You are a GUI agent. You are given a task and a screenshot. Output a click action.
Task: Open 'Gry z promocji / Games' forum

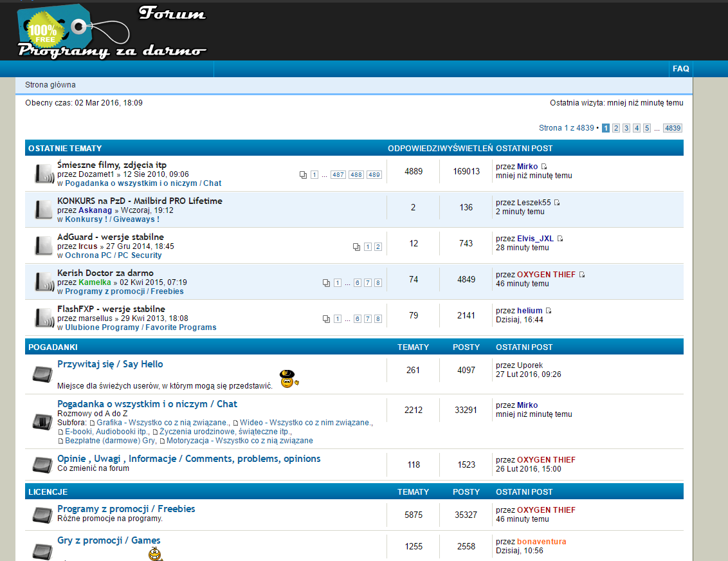109,540
